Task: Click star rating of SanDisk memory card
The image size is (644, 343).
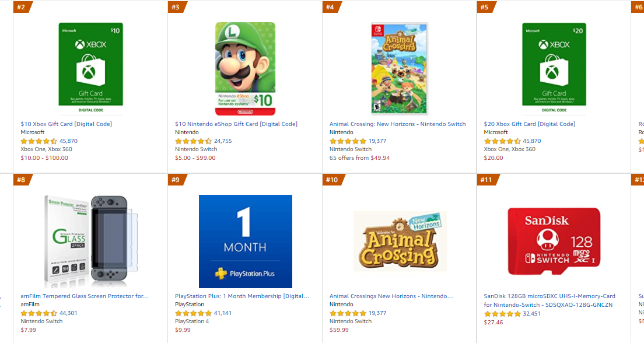Action: (502, 314)
